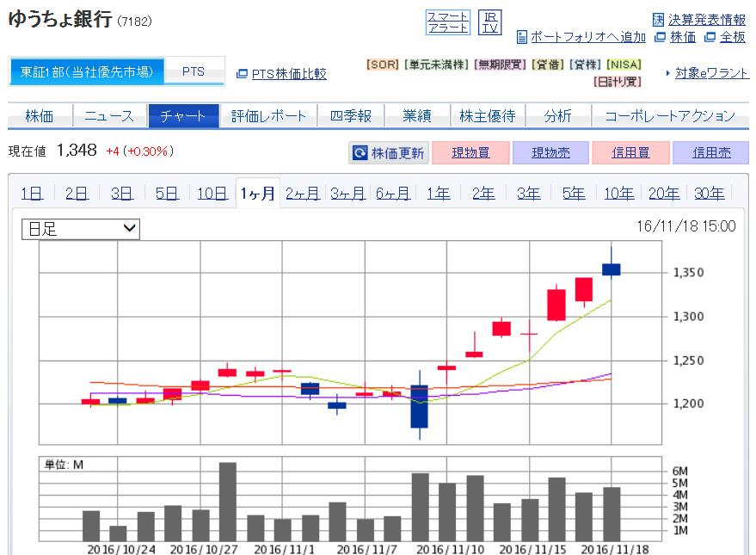
Task: Click the [無期限買] label
Action: pyautogui.click(x=500, y=65)
